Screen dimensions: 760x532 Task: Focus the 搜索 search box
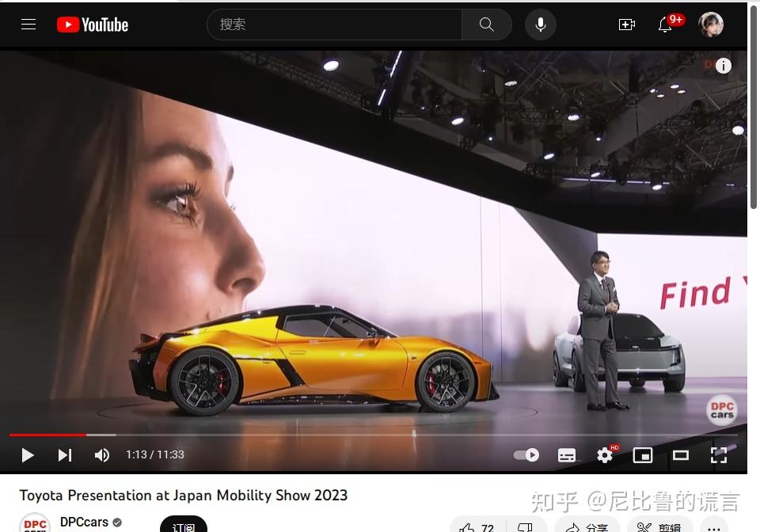[334, 25]
